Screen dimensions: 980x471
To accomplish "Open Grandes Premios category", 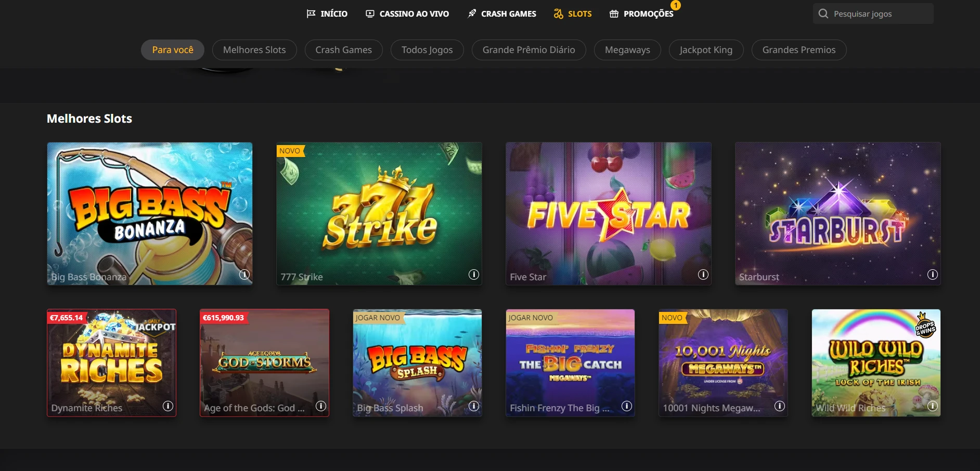I will 799,50.
